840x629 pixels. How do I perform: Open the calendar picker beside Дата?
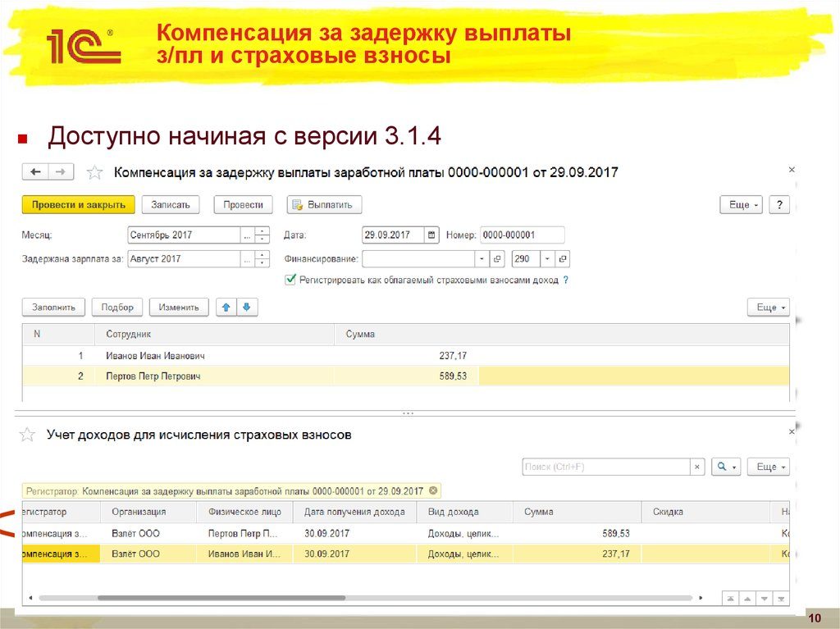[x=431, y=235]
